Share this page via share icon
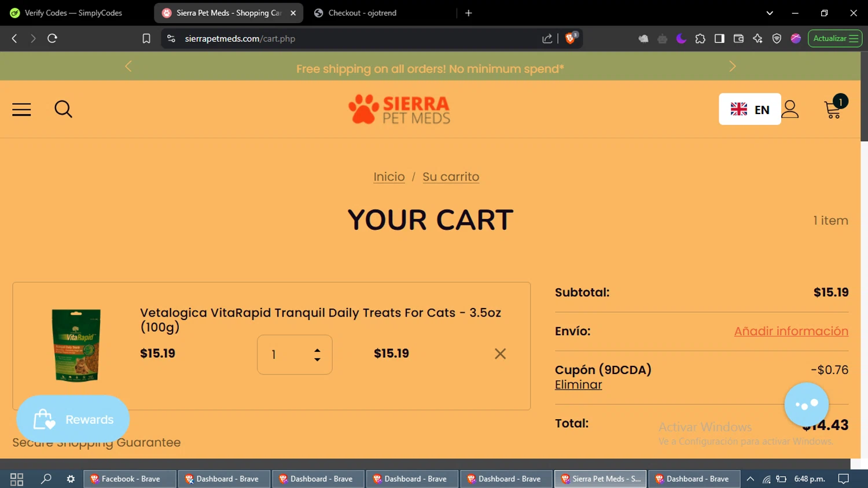This screenshot has width=868, height=488. pos(547,38)
